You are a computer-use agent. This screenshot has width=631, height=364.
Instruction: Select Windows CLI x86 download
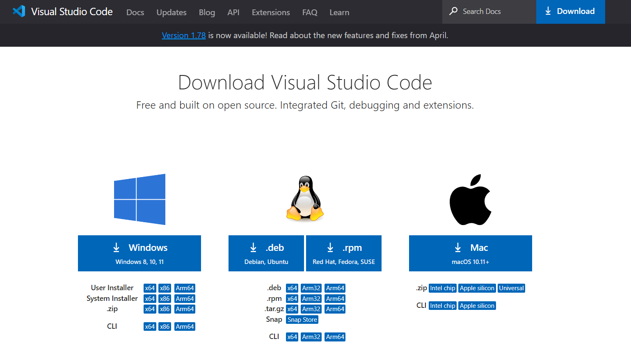tap(165, 327)
